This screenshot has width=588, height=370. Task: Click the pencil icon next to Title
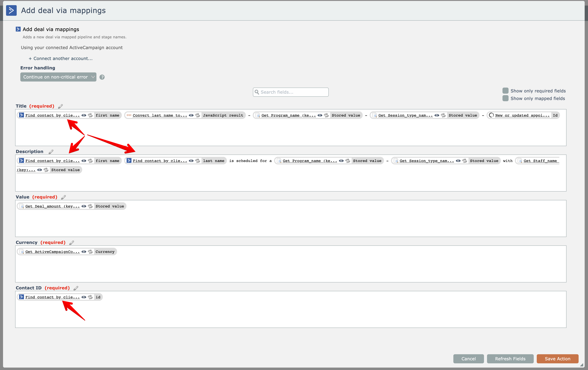pyautogui.click(x=60, y=106)
